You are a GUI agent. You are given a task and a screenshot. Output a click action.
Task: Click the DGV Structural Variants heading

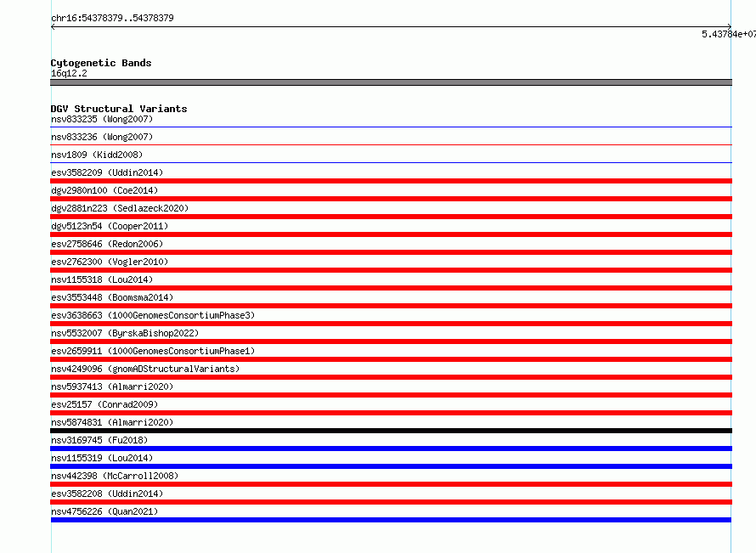tap(119, 109)
